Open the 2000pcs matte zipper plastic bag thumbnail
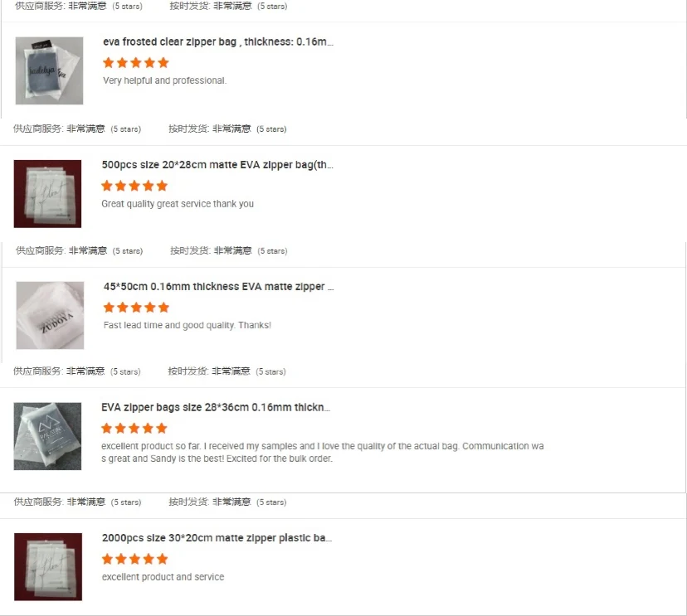This screenshot has width=687, height=616. point(48,566)
